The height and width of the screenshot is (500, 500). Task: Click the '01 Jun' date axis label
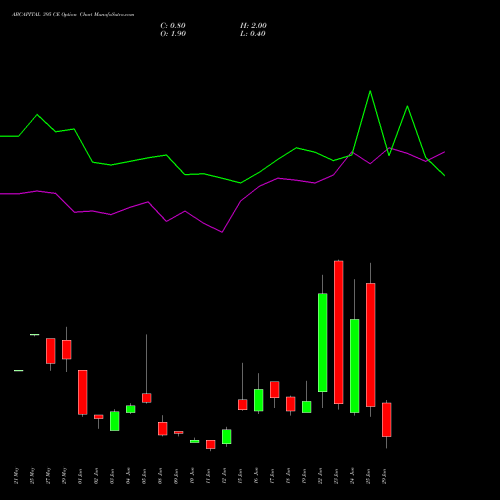tap(80, 476)
